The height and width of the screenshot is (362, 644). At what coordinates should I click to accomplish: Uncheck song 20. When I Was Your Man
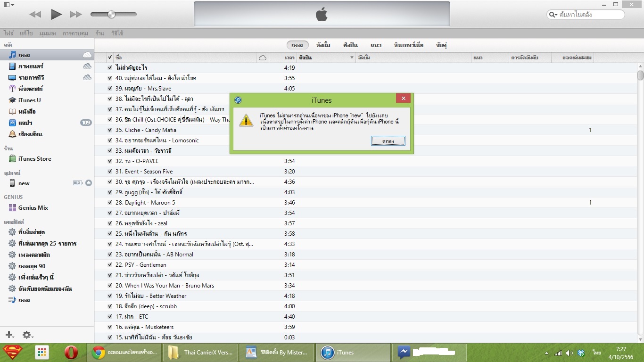(x=110, y=286)
